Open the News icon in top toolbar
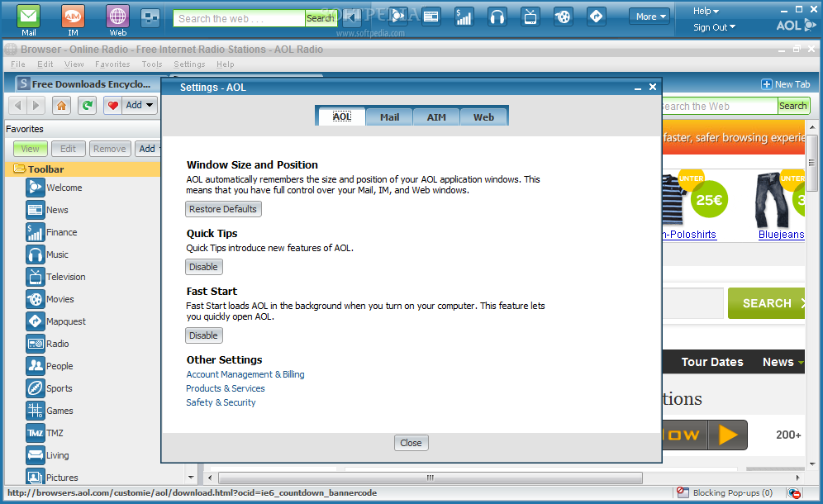The image size is (823, 504). point(431,17)
